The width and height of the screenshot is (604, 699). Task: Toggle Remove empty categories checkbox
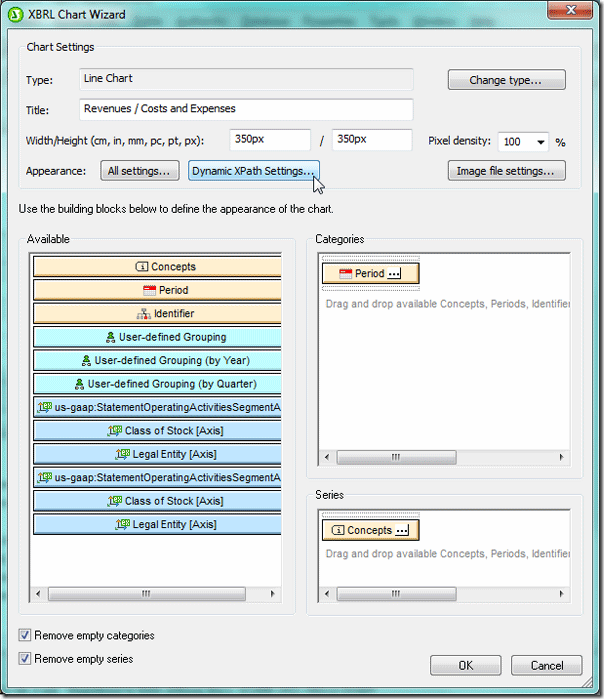coord(25,635)
